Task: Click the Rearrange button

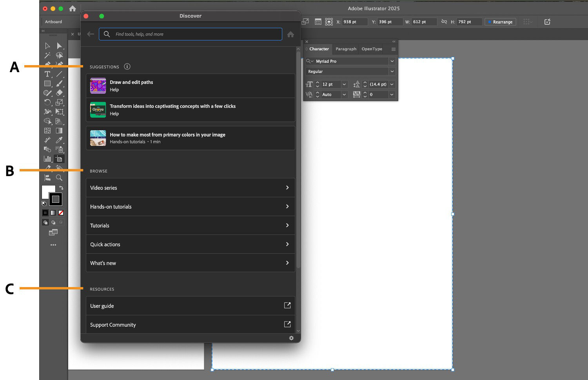Action: (500, 22)
